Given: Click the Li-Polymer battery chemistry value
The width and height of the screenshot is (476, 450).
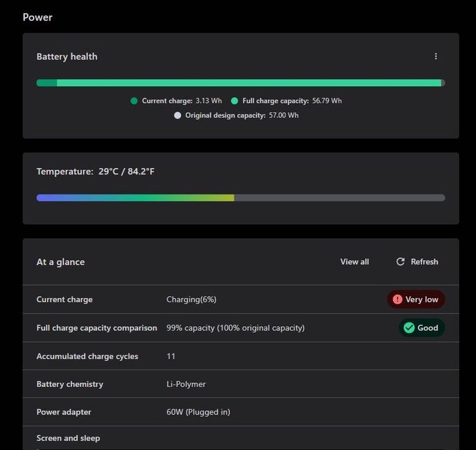Looking at the screenshot, I should 186,384.
